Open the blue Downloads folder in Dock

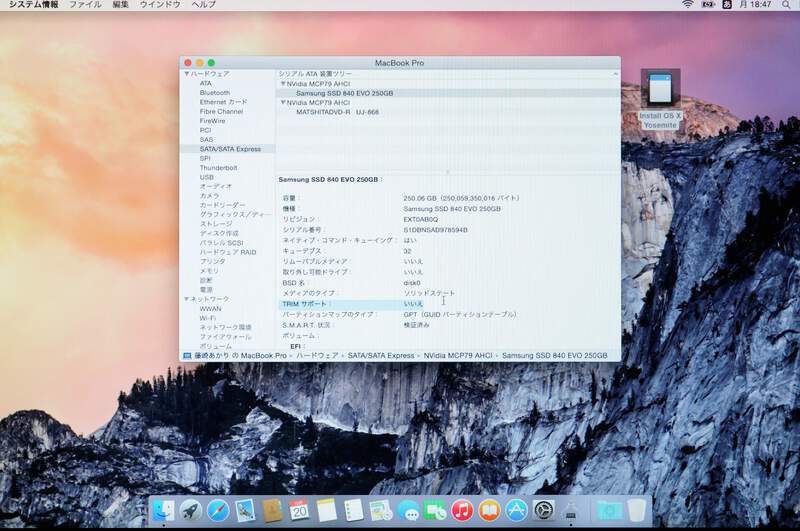[609, 510]
